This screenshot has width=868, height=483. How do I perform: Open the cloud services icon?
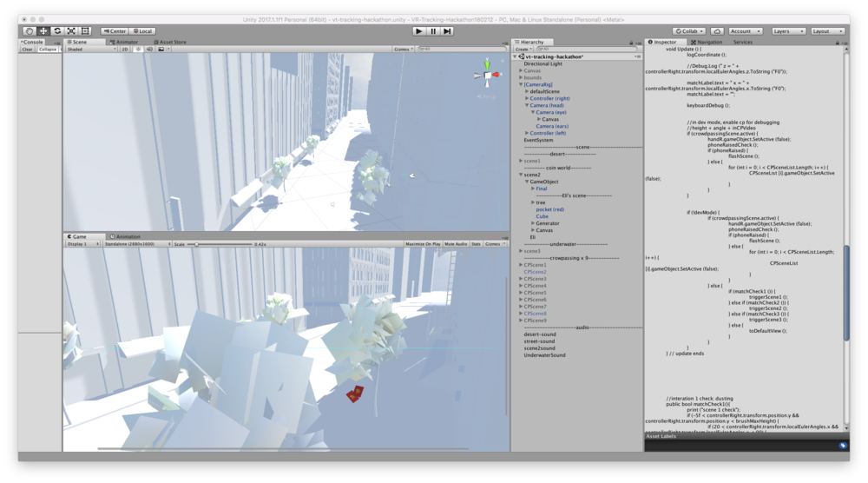click(716, 30)
